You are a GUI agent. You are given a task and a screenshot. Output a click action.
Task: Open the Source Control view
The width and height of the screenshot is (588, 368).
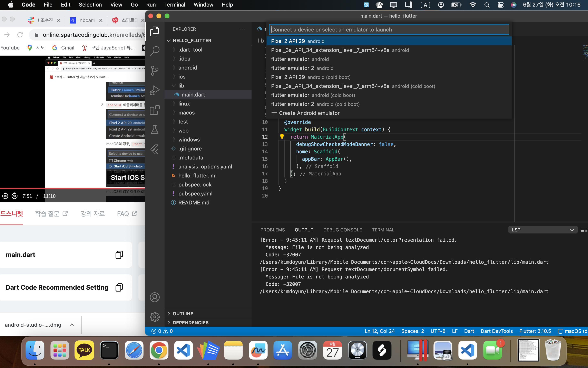(155, 71)
